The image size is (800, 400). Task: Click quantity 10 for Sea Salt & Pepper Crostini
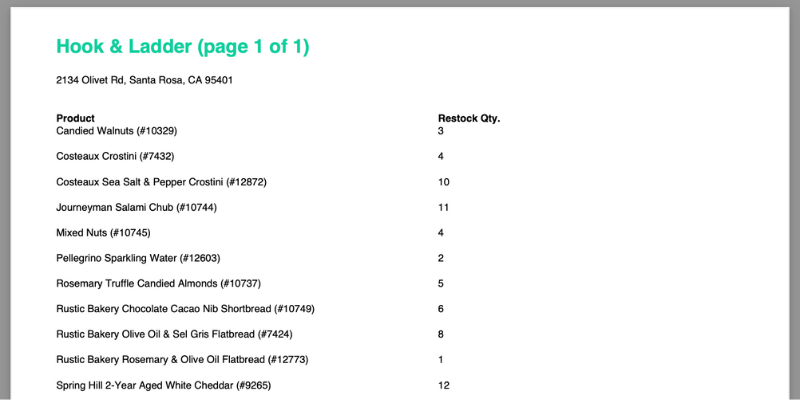pos(444,182)
